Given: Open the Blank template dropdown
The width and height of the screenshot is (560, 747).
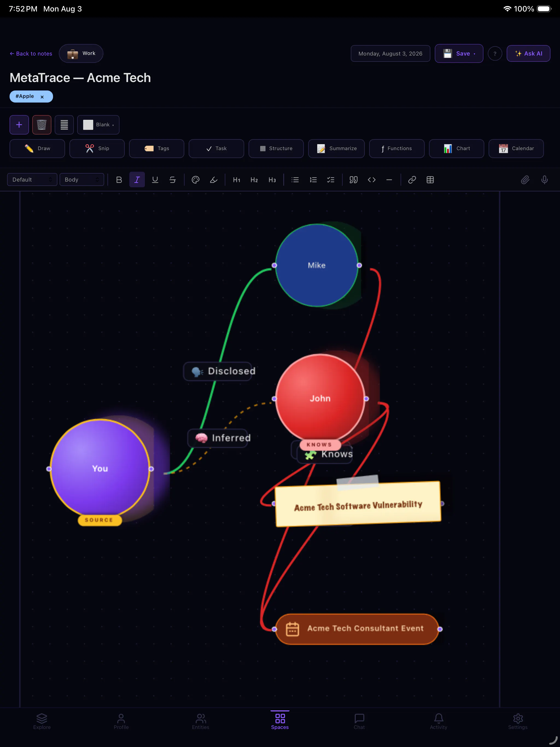Looking at the screenshot, I should coord(98,125).
